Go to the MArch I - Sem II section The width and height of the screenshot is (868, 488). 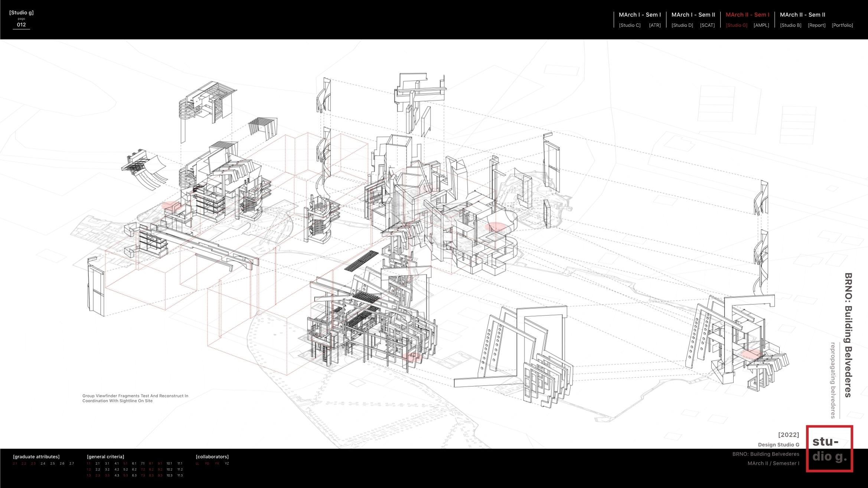[x=693, y=15]
